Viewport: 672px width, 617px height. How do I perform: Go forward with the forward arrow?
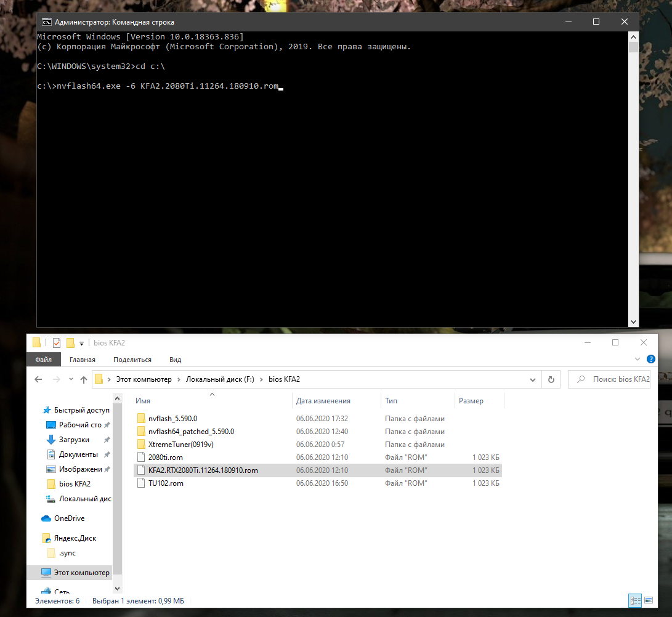point(56,379)
